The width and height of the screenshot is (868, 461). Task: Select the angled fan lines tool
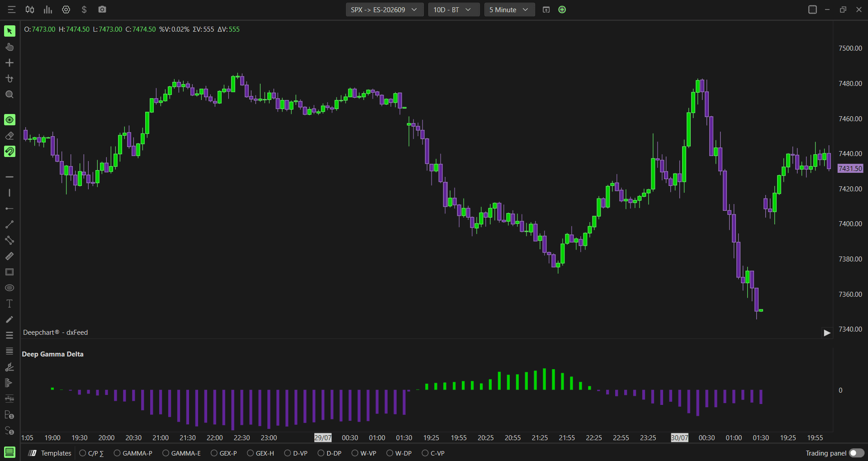tap(9, 367)
